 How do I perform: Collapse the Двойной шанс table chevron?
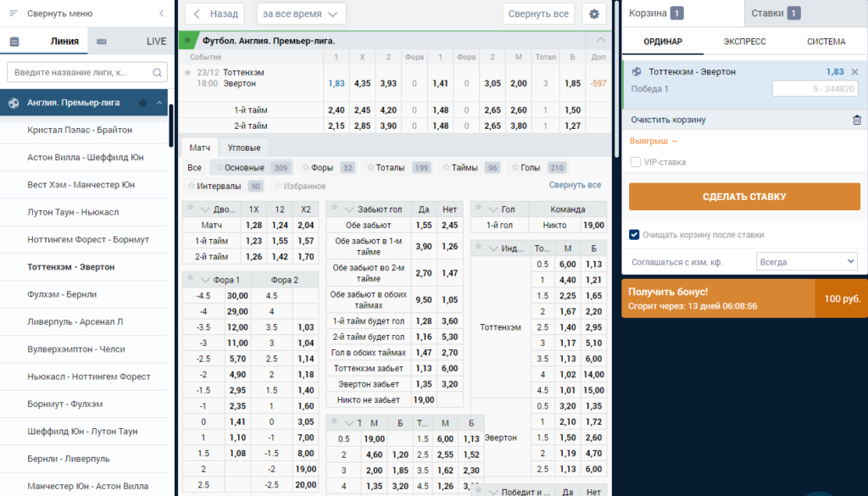[x=205, y=209]
